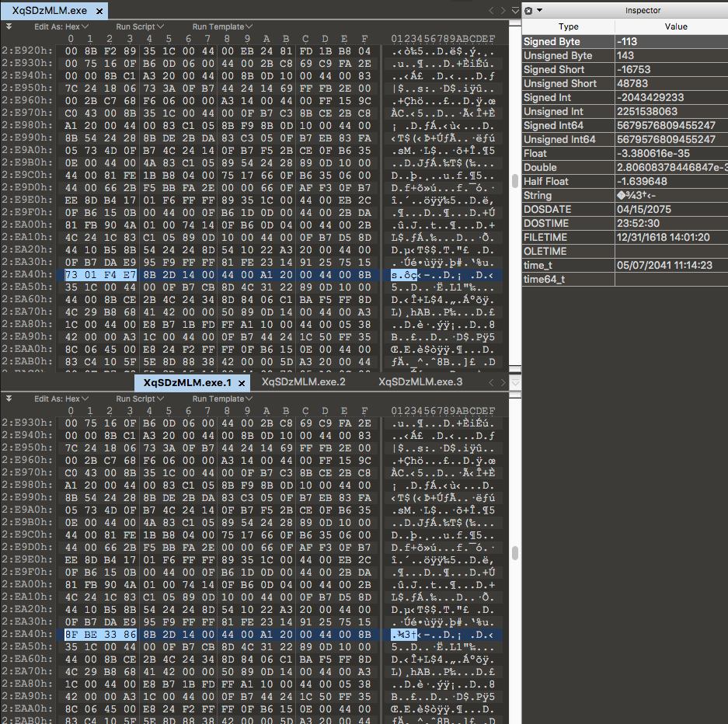Close the XqSDzMLM.exe top tab
This screenshot has height=724, width=728.
(97, 11)
